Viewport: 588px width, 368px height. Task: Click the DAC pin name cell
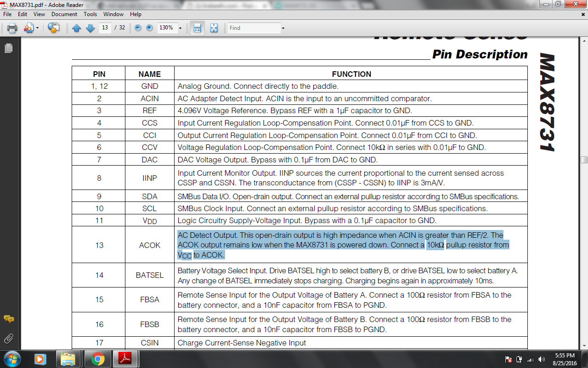[150, 160]
